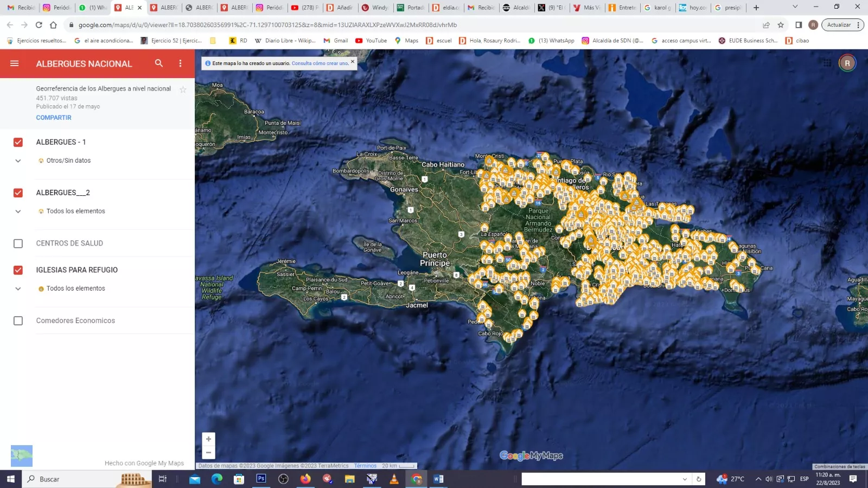Open the Maps bookmark
Image resolution: width=868 pixels, height=488 pixels.
[406, 41]
